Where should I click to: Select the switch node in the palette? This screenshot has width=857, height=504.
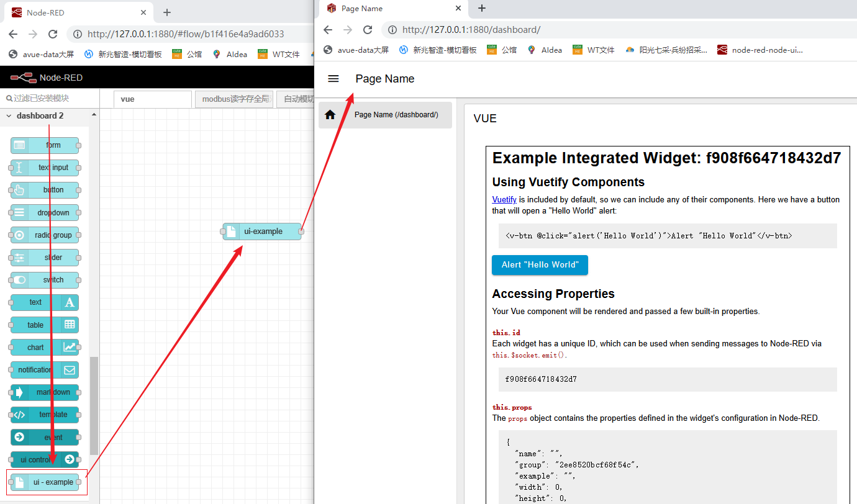pos(45,280)
